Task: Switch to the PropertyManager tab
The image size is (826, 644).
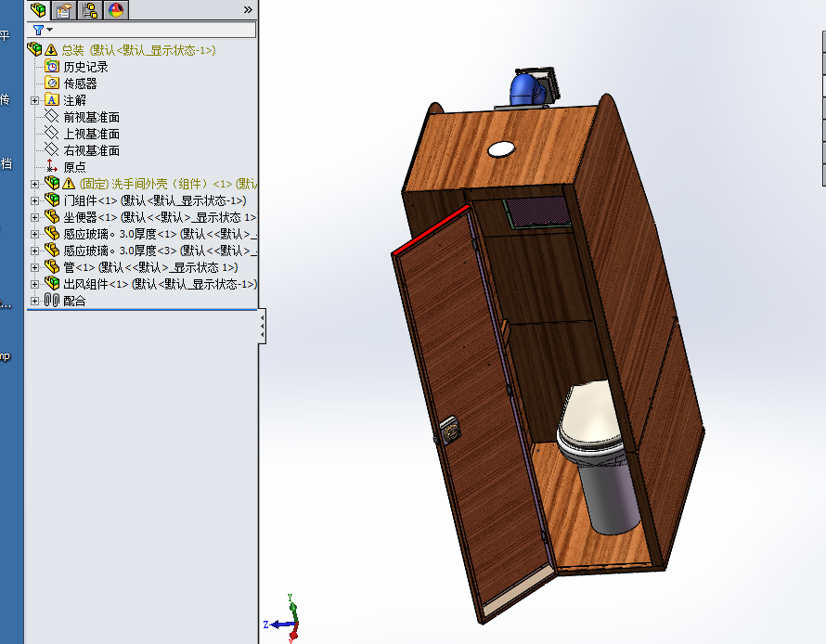Action: point(64,9)
